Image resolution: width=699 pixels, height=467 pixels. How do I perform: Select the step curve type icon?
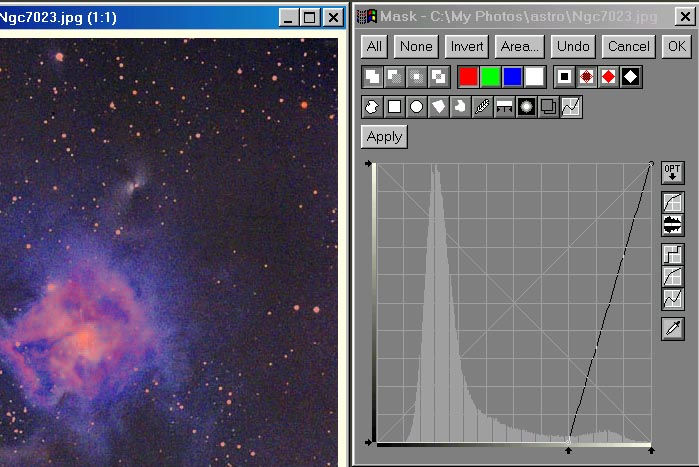pyautogui.click(x=673, y=254)
